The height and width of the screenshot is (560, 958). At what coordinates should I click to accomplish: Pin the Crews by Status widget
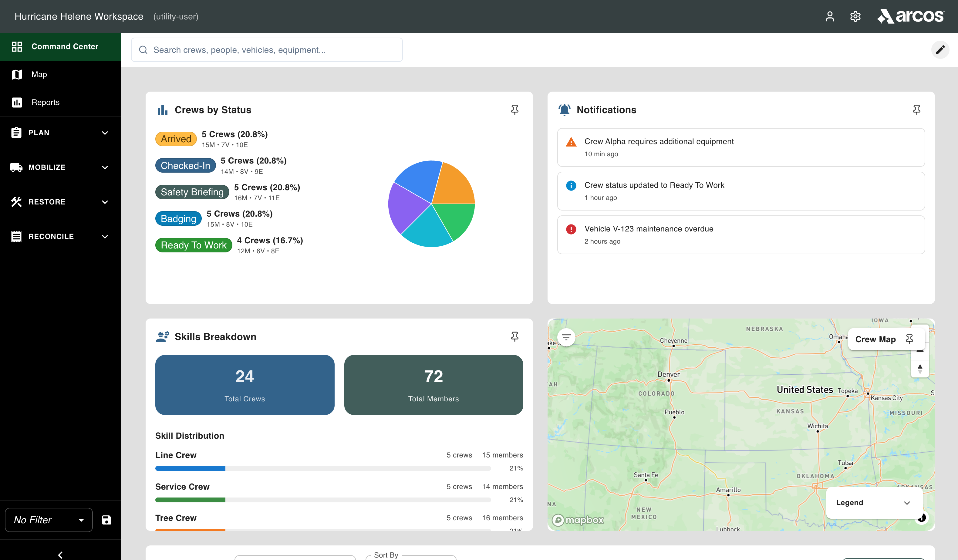pyautogui.click(x=514, y=110)
